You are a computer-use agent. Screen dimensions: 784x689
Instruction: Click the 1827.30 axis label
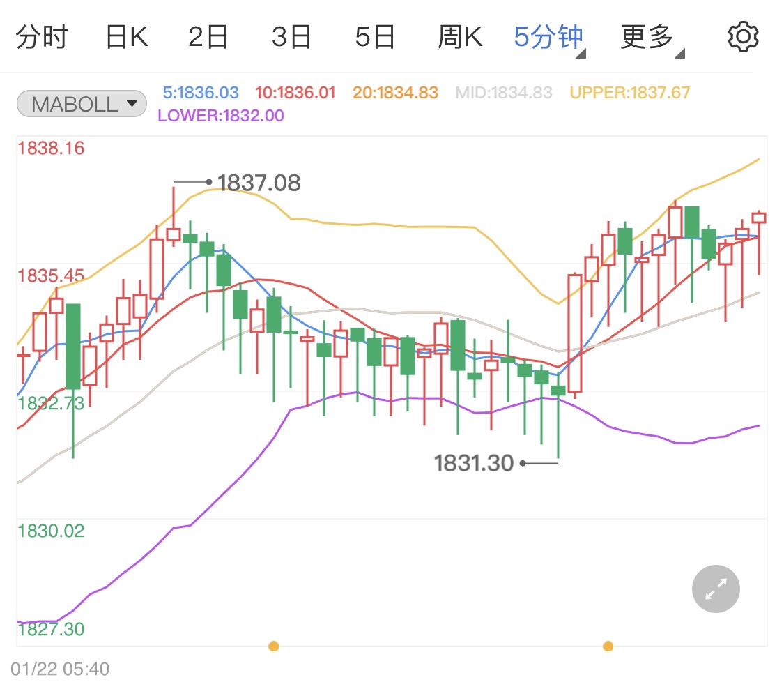click(x=51, y=629)
